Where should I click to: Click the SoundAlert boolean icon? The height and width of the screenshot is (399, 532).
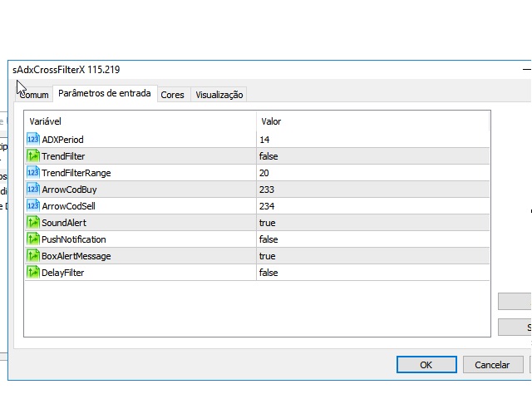pyautogui.click(x=33, y=223)
